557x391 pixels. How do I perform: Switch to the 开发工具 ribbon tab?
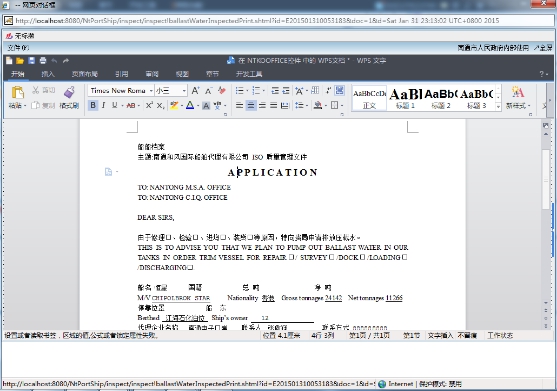click(x=249, y=74)
